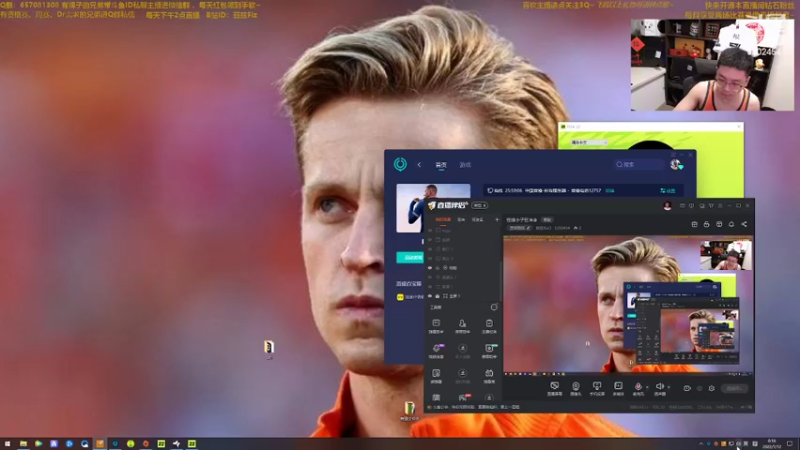Open the hamburger menu in streaming app title bar
800x450 pixels.
(x=720, y=206)
